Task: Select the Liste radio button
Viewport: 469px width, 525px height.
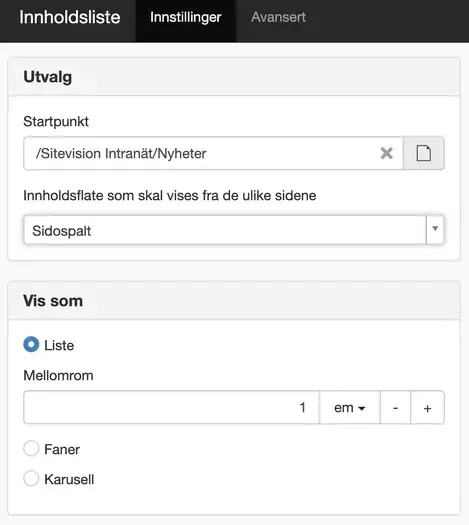Action: pos(31,345)
